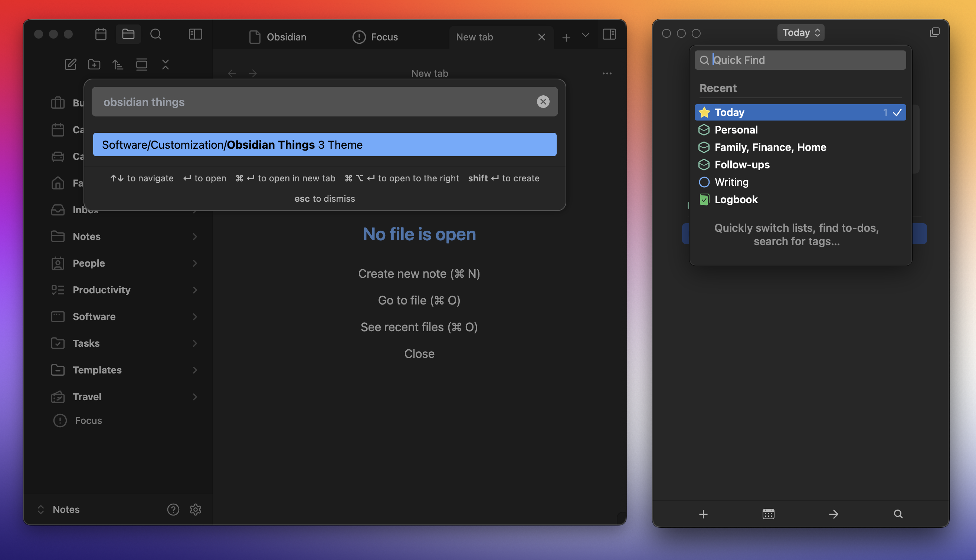This screenshot has width=976, height=560.
Task: Click the Go to file link
Action: coord(419,300)
